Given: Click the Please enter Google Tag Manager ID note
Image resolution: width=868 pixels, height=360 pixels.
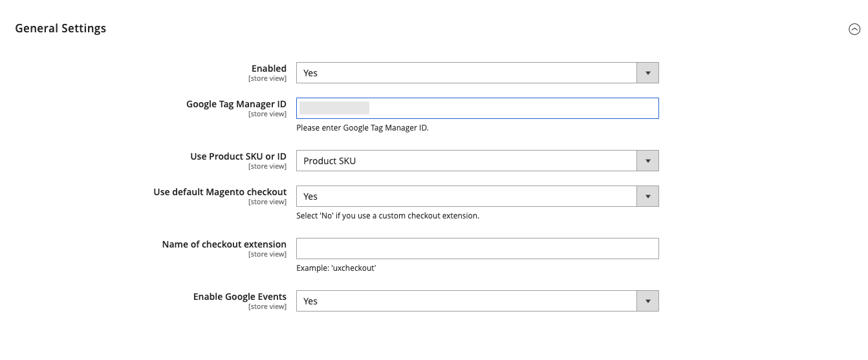Looking at the screenshot, I should [362, 128].
